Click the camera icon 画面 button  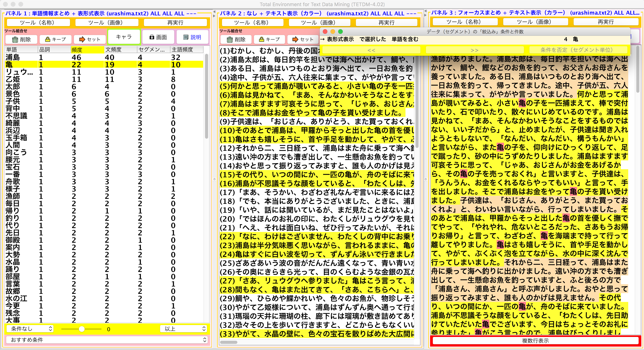click(158, 37)
